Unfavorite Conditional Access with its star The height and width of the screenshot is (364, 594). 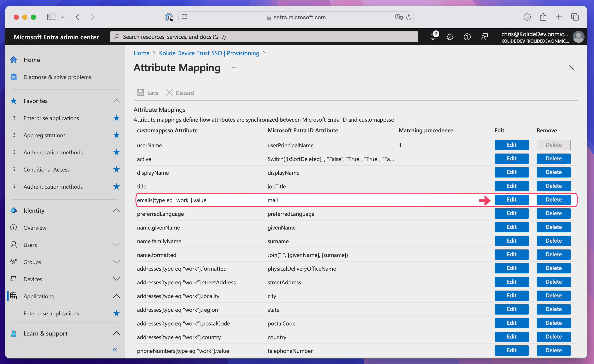[x=116, y=169]
